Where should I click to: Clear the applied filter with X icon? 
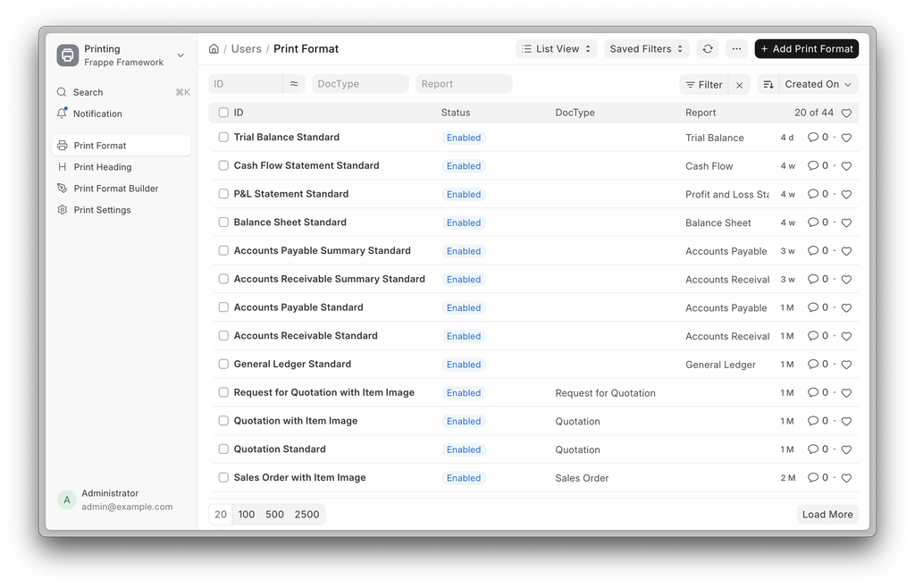[x=739, y=85]
